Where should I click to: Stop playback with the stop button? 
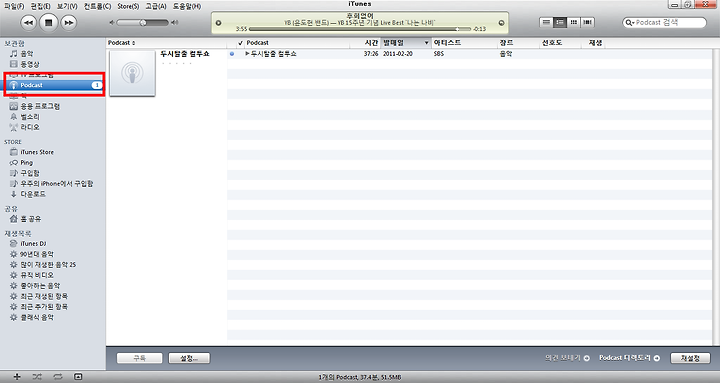[49, 22]
